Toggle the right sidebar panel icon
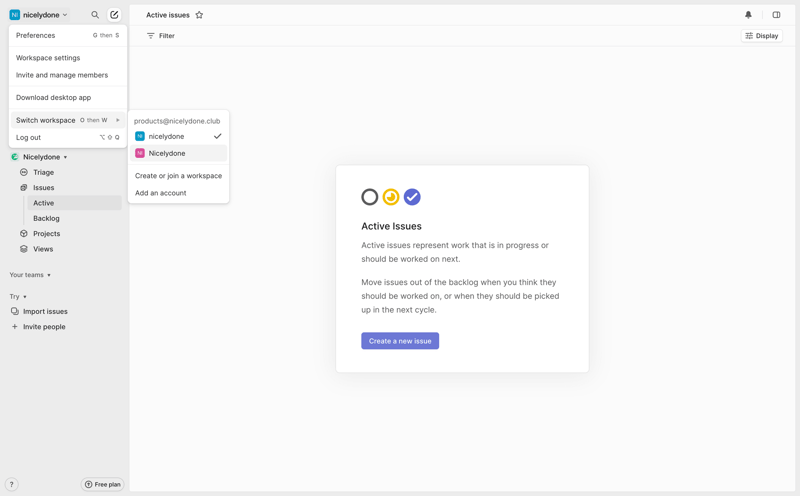Screen dimensions: 800x496 coord(776,15)
